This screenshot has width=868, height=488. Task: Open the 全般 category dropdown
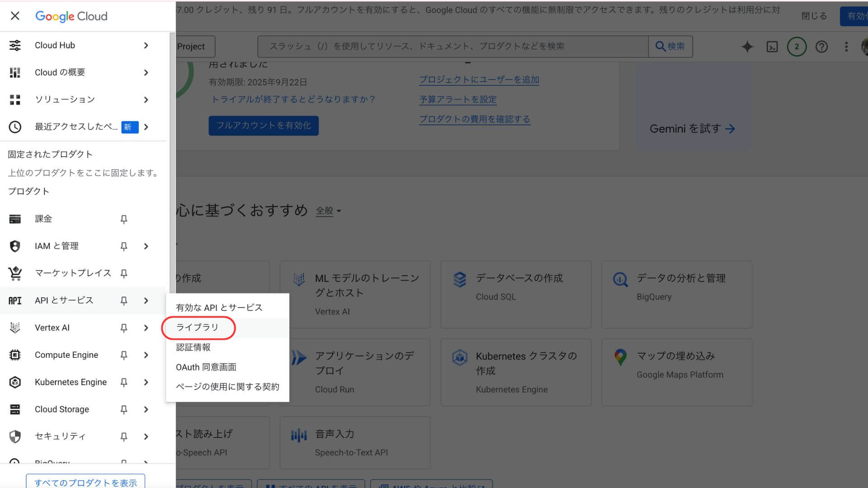[328, 211]
